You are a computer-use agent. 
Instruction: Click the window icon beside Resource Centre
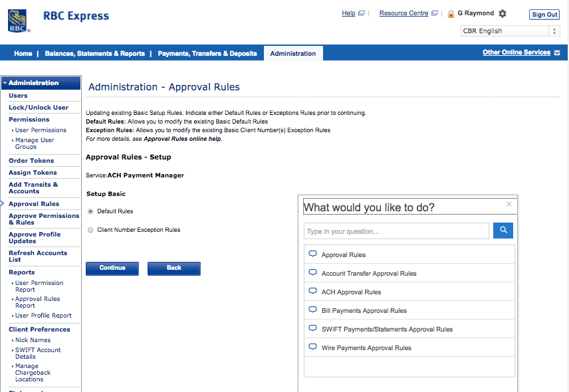435,13
